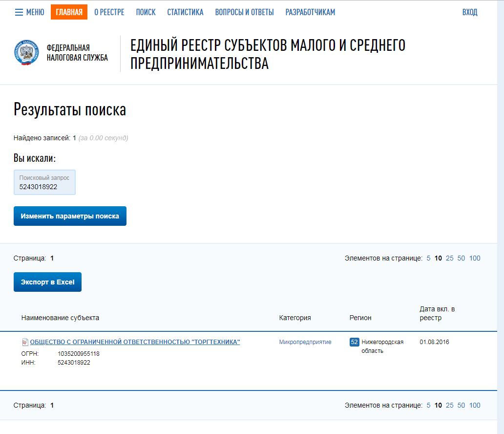Image resolution: width=504 pixels, height=434 pixels.
Task: Click the registry title heading
Action: pyautogui.click(x=268, y=54)
